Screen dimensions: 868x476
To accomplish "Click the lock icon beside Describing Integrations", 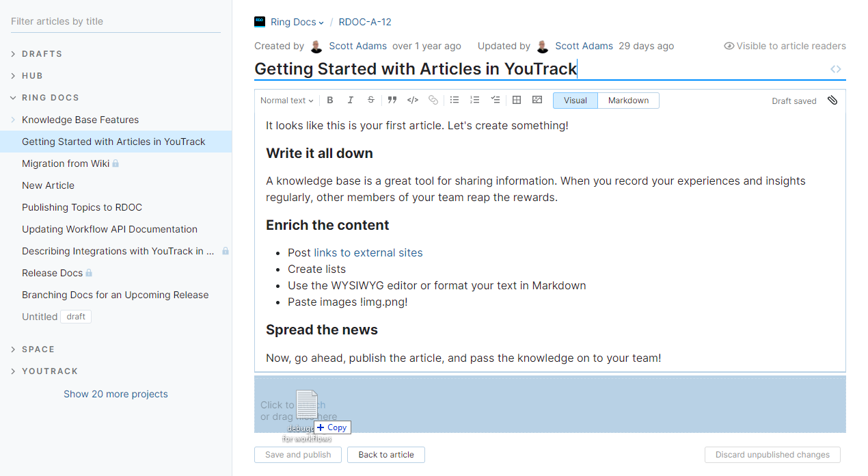I will pyautogui.click(x=226, y=251).
